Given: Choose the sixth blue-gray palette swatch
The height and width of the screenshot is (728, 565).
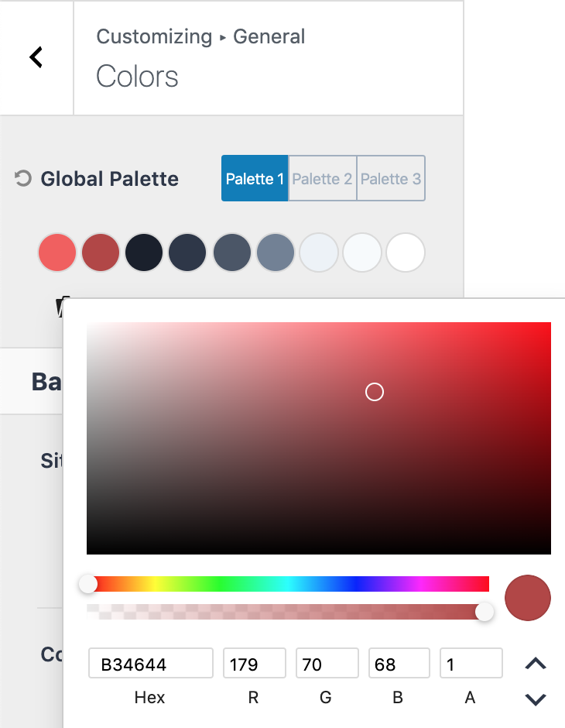Looking at the screenshot, I should (x=275, y=253).
